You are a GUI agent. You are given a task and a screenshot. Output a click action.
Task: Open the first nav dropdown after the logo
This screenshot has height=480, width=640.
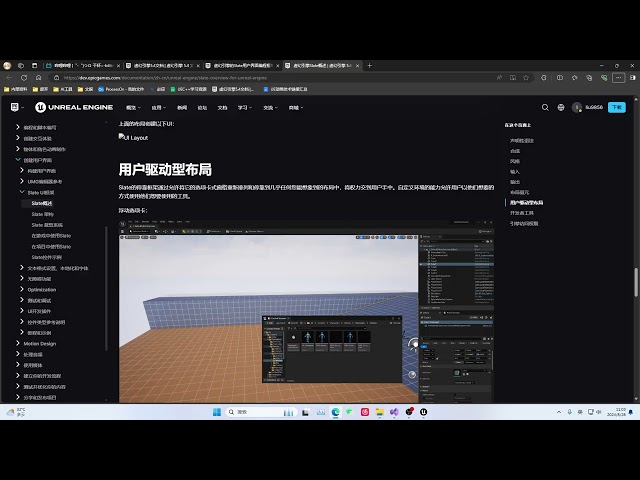(133, 107)
